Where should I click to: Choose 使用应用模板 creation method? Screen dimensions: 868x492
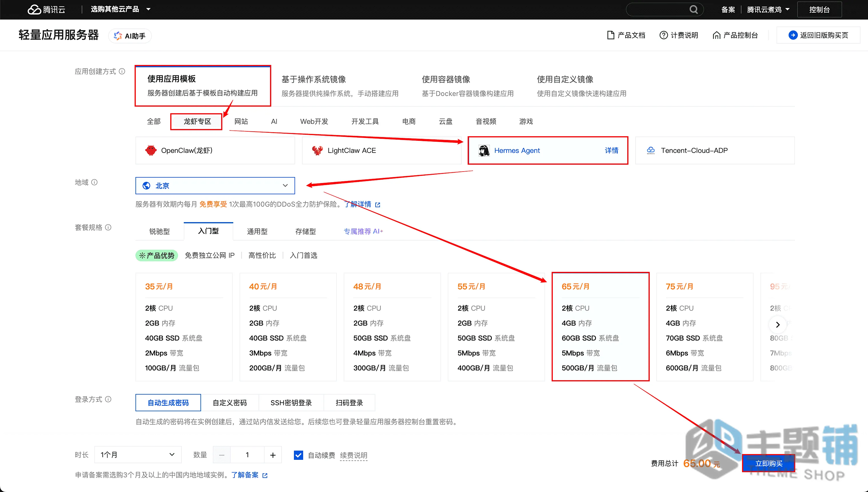pyautogui.click(x=203, y=86)
